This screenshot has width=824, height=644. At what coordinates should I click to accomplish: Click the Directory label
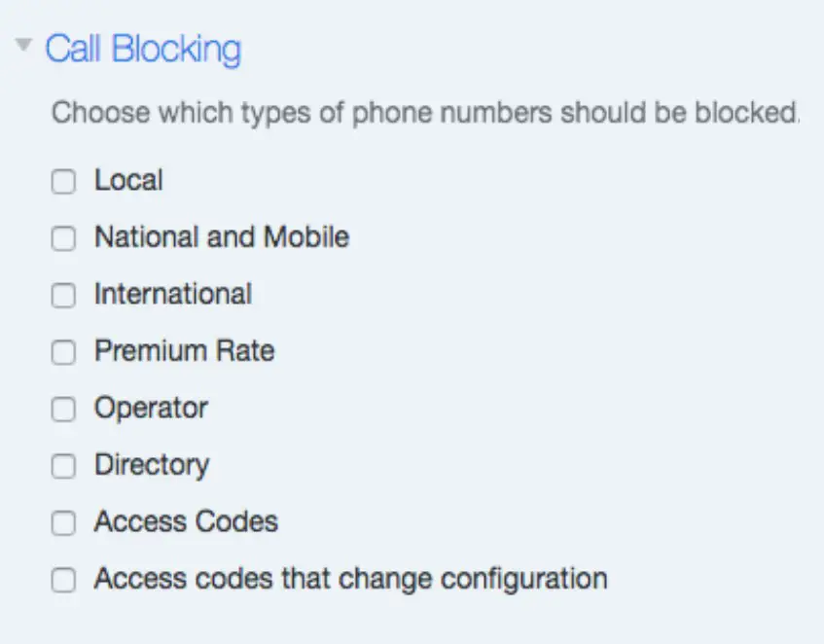click(x=151, y=466)
